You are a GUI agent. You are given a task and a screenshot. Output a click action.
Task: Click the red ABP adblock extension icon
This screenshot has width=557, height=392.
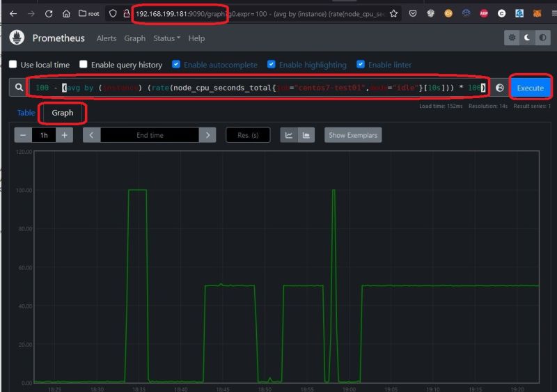(x=484, y=13)
